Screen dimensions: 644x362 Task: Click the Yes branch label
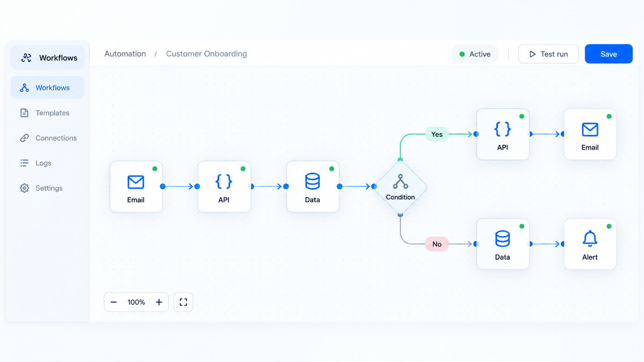click(437, 134)
